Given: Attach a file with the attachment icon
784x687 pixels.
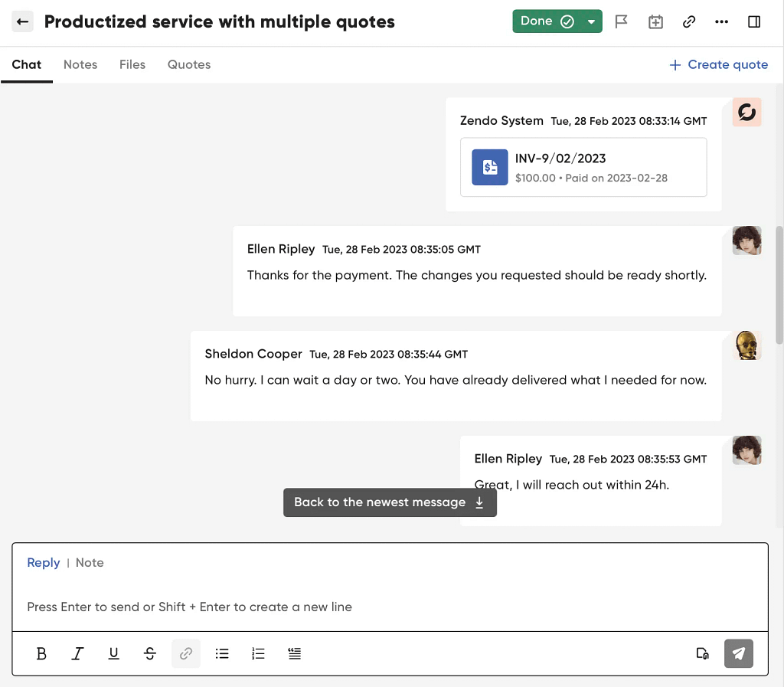Looking at the screenshot, I should coord(702,653).
